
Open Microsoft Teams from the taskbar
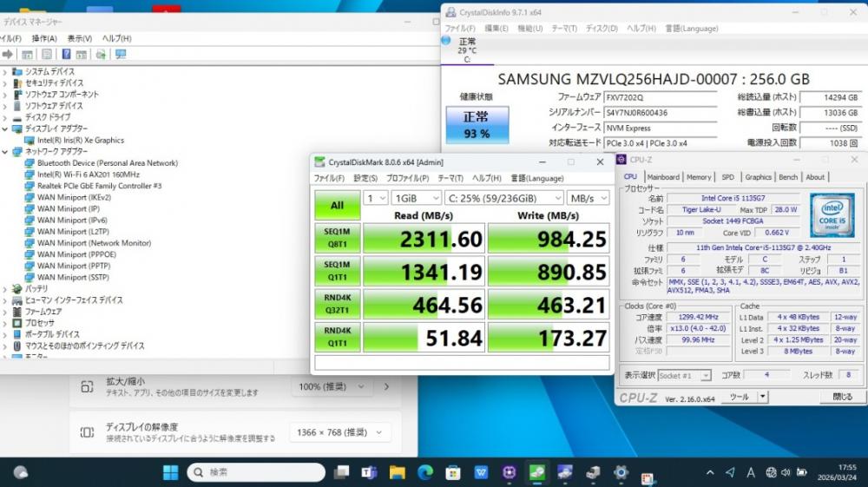(x=370, y=472)
